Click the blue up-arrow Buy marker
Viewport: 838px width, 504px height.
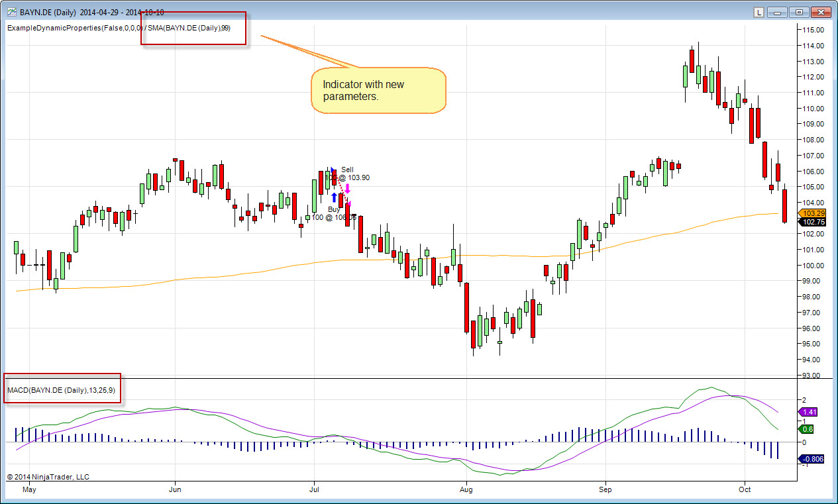pyautogui.click(x=334, y=197)
